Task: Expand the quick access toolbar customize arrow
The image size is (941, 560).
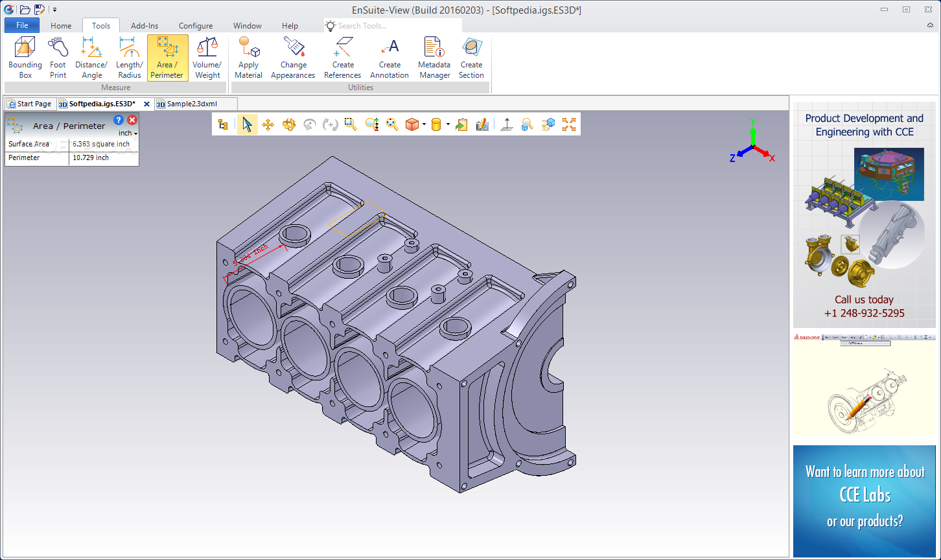Action: point(54,10)
